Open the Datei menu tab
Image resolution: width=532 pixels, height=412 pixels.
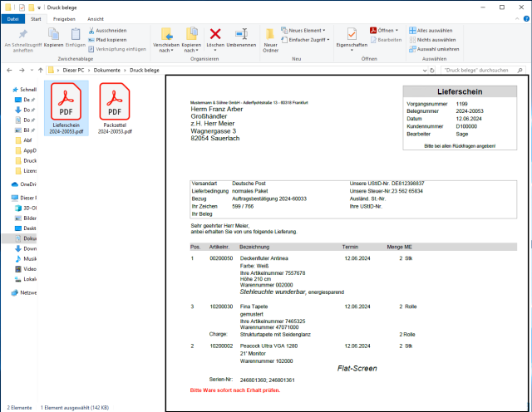(12, 18)
